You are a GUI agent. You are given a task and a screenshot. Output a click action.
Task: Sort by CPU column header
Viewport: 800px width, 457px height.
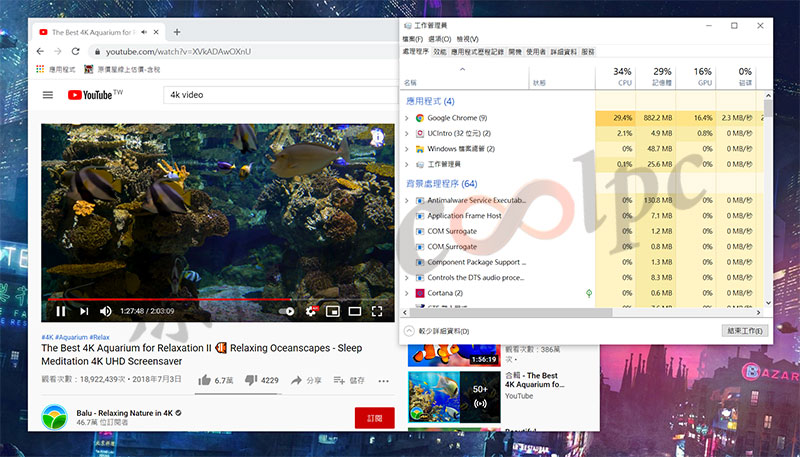point(615,77)
